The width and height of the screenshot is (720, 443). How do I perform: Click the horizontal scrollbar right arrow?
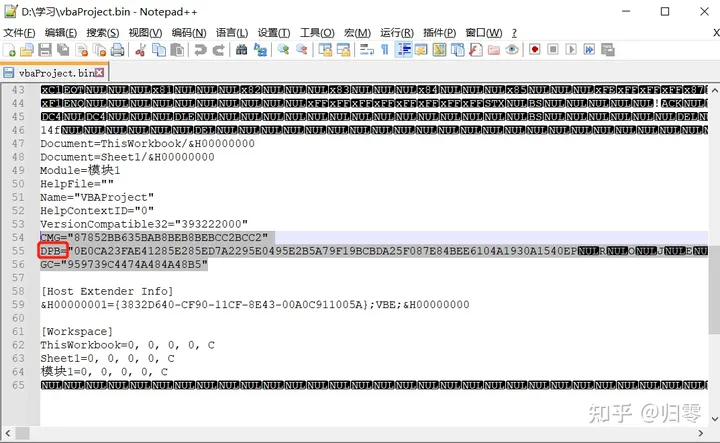click(x=700, y=433)
